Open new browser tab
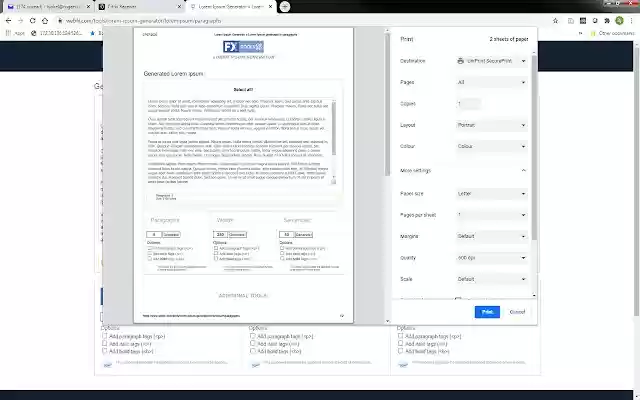 pyautogui.click(x=285, y=7)
